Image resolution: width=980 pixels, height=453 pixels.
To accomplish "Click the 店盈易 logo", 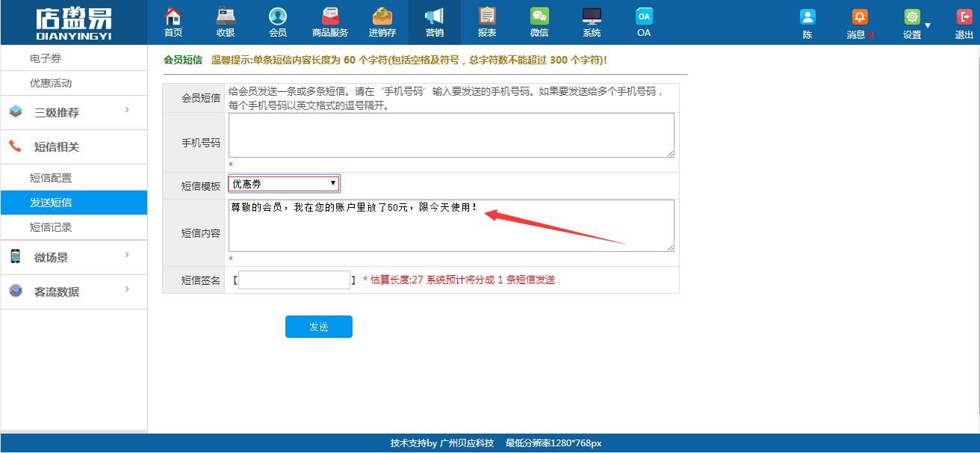I will (73, 22).
